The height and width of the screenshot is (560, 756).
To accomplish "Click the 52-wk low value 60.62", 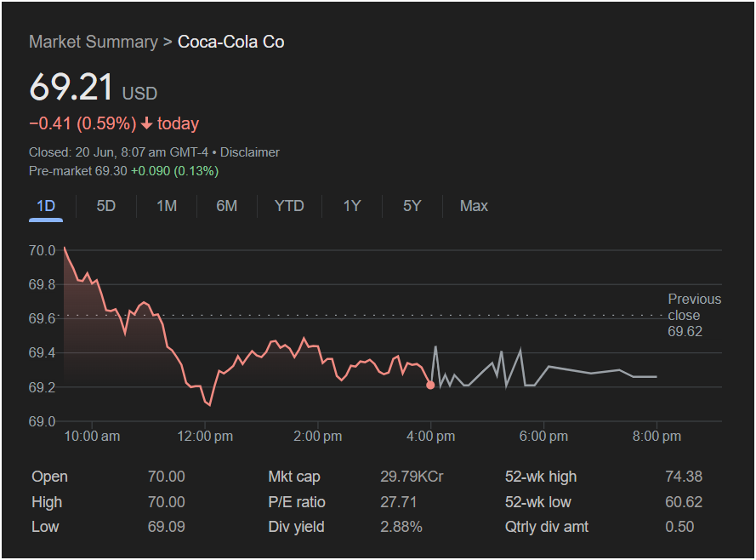I will pos(684,502).
